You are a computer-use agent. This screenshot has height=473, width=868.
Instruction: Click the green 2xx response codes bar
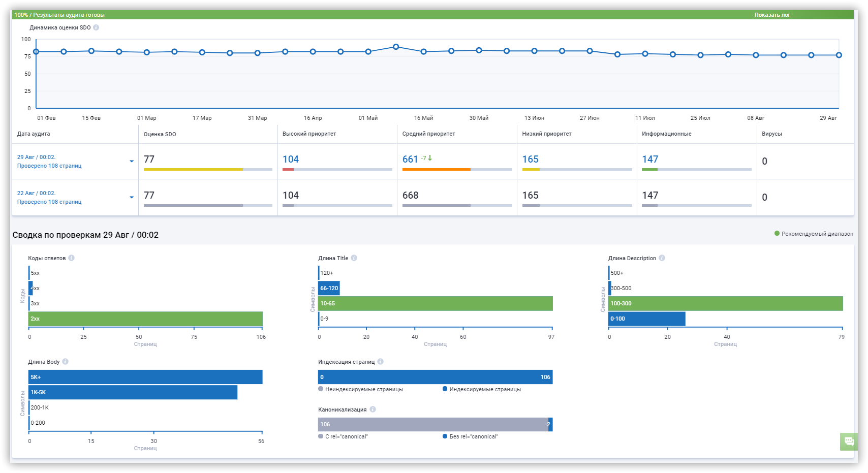click(145, 319)
